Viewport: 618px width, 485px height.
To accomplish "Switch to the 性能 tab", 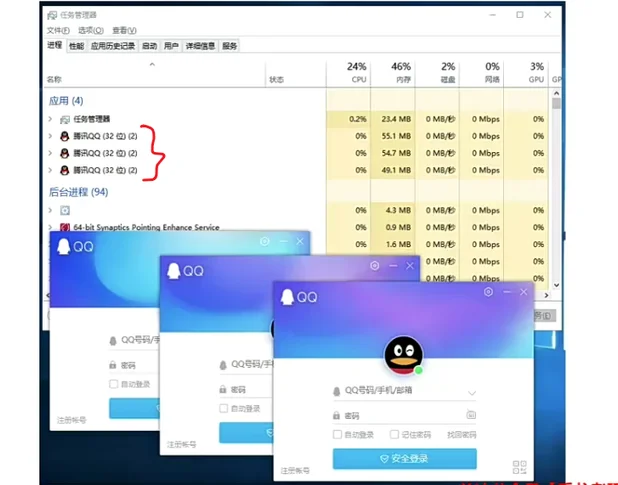I will (76, 46).
